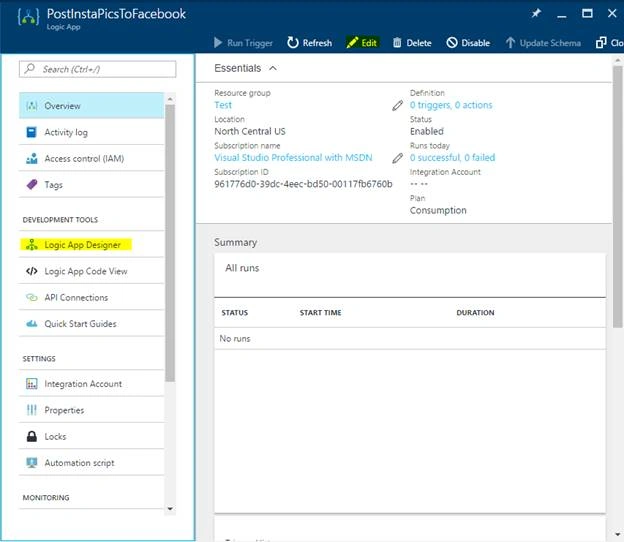Click the Update Schema arrow icon

[x=510, y=43]
